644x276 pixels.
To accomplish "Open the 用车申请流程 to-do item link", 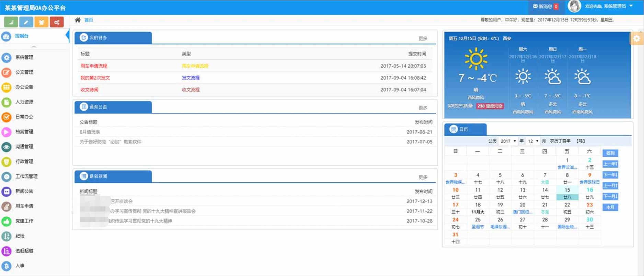I will coord(94,66).
